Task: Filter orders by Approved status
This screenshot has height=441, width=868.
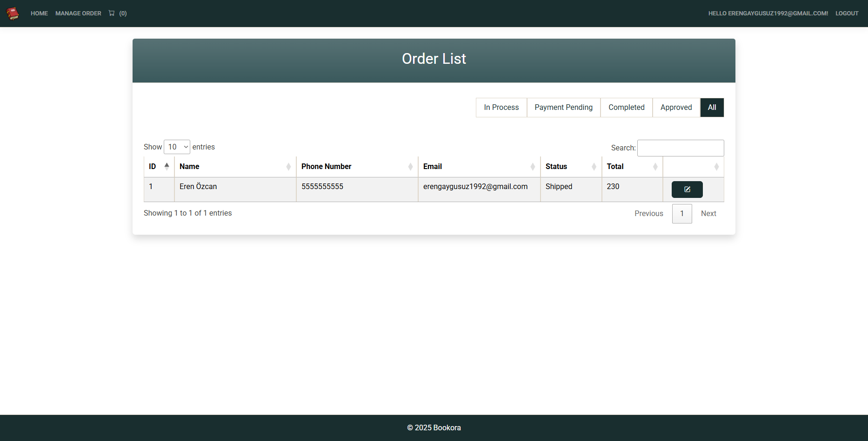Action: (676, 108)
